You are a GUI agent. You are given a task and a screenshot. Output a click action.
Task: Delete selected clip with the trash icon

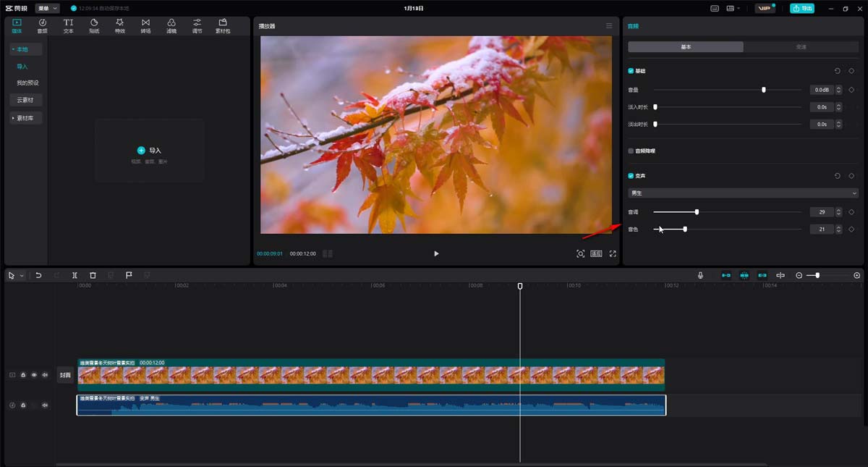click(93, 275)
